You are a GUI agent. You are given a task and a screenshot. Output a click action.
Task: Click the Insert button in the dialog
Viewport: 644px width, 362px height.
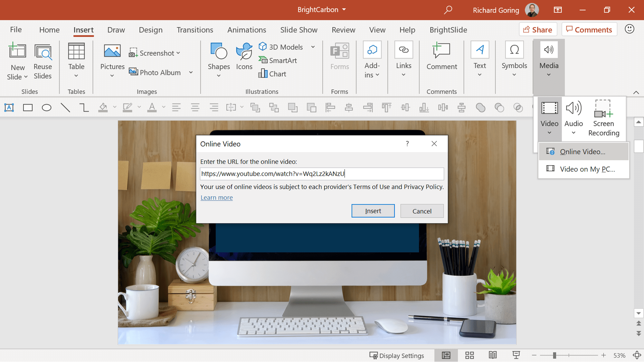click(373, 211)
